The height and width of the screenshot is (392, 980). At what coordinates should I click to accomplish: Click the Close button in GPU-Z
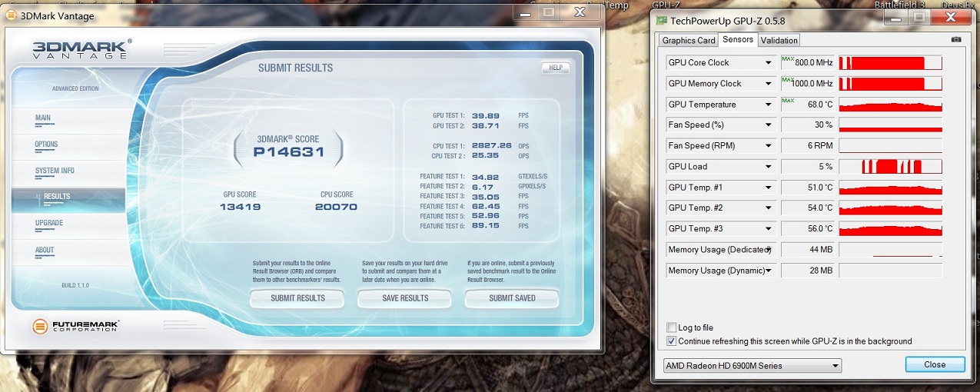click(x=935, y=364)
